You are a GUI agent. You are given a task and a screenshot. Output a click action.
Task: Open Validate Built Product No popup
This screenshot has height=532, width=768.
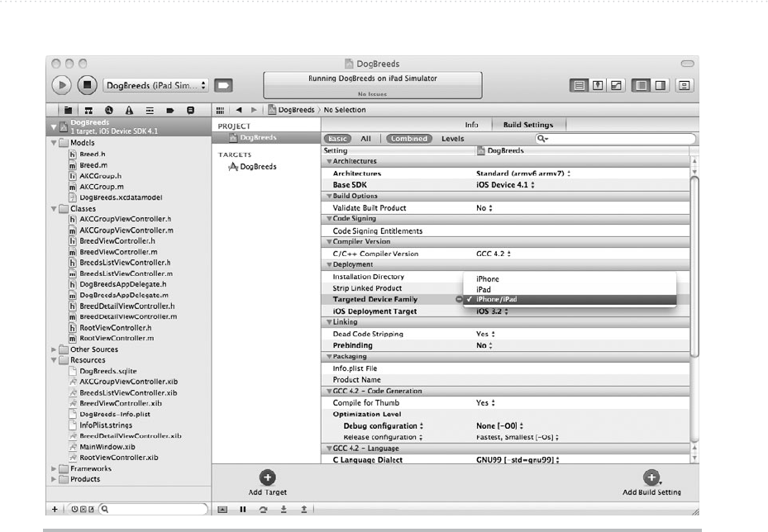point(484,208)
